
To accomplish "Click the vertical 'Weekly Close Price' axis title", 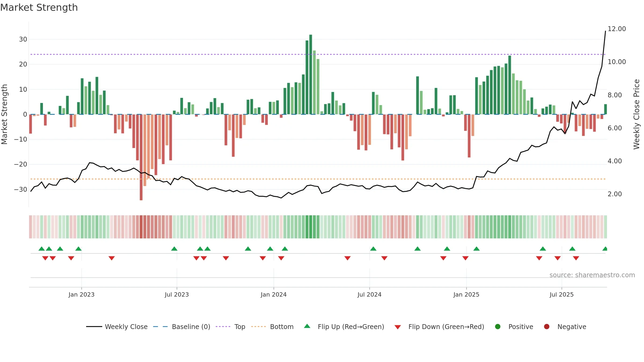I will coord(636,114).
